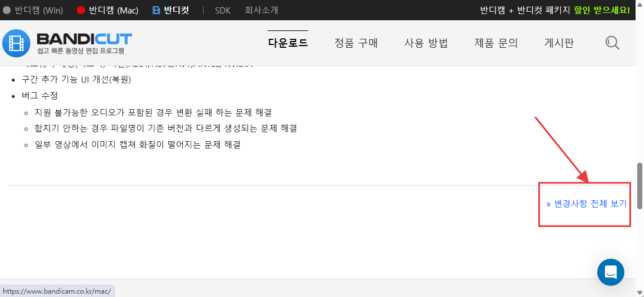Screen dimensions: 644x297
Task: Visit the 회사소개 company page
Action: pyautogui.click(x=261, y=10)
